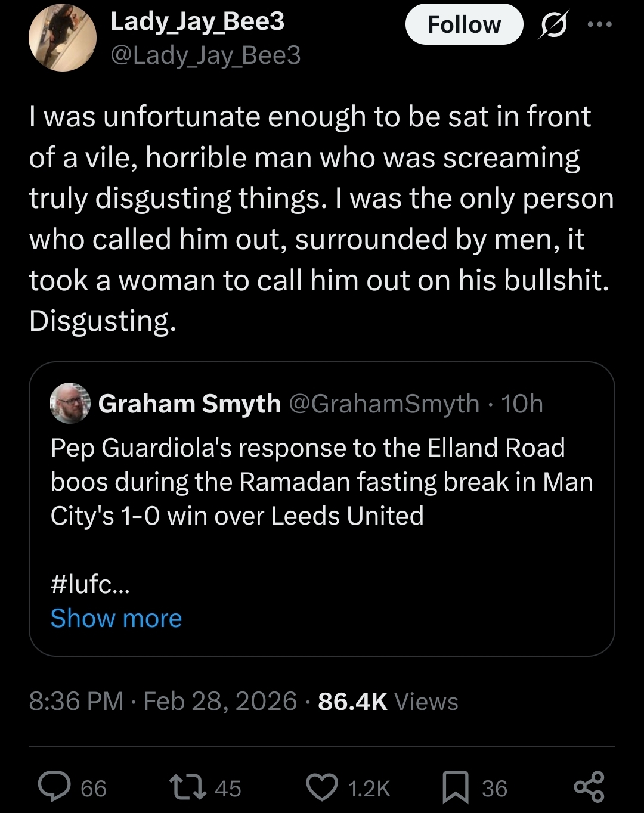This screenshot has height=813, width=644.
Task: Click the 10h timestamp on quoted post
Action: tap(522, 404)
